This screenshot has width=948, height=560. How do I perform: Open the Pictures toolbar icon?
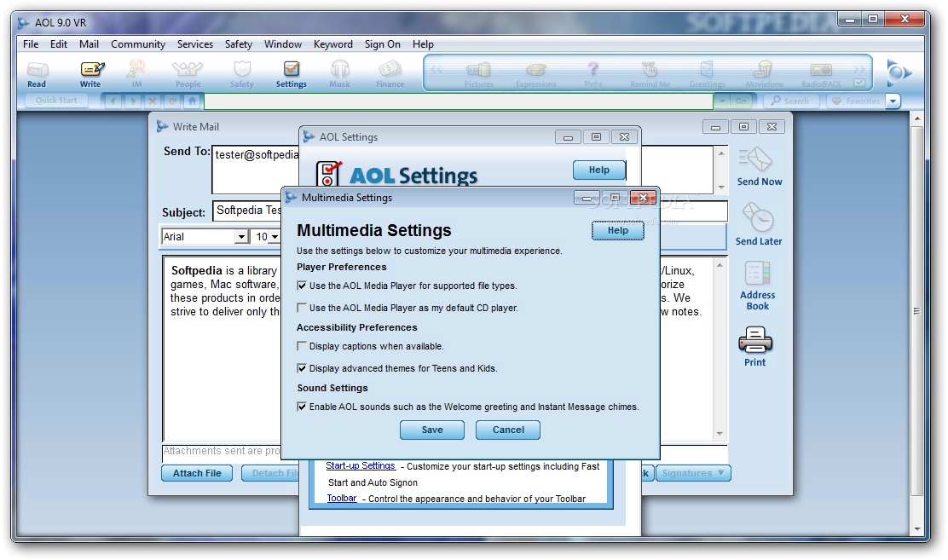[x=479, y=75]
